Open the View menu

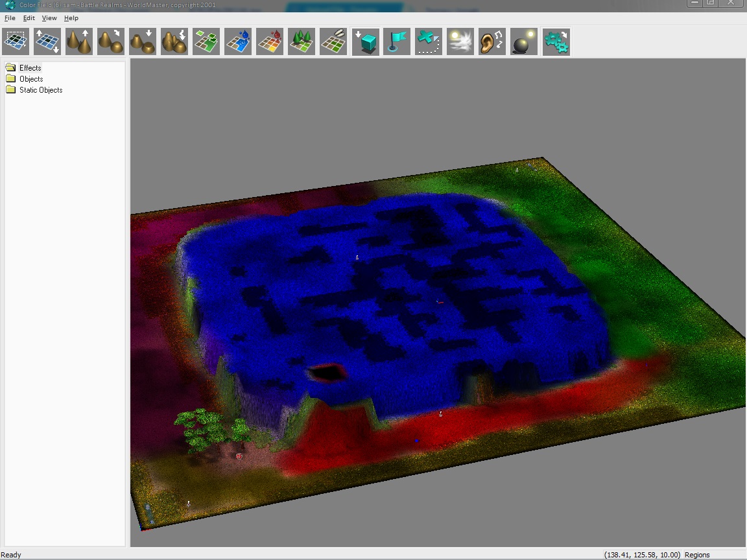click(49, 18)
